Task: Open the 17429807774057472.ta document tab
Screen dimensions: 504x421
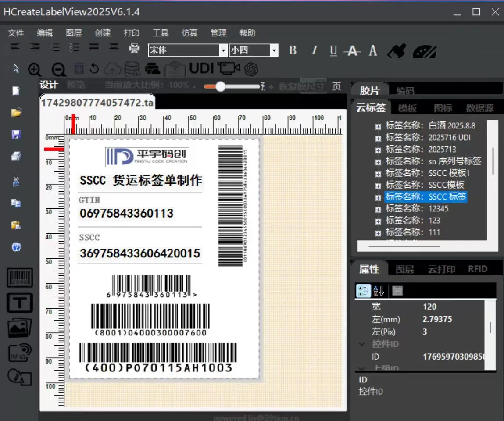Action: (x=97, y=103)
